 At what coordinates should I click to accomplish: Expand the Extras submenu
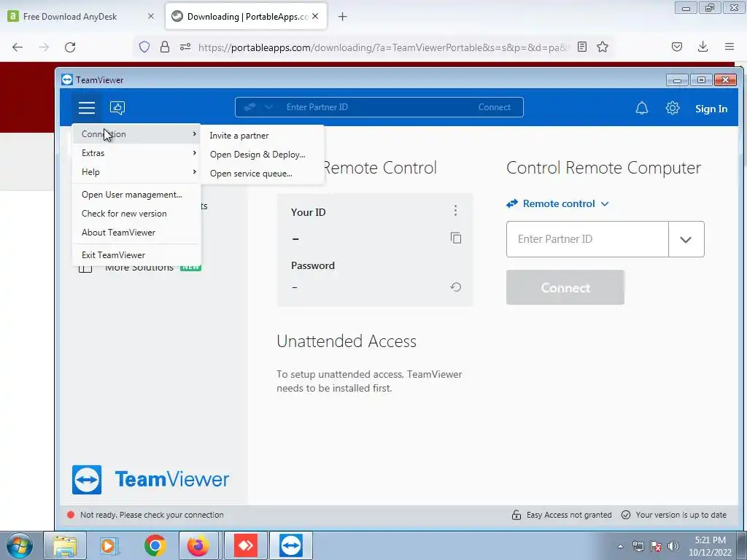pyautogui.click(x=136, y=153)
